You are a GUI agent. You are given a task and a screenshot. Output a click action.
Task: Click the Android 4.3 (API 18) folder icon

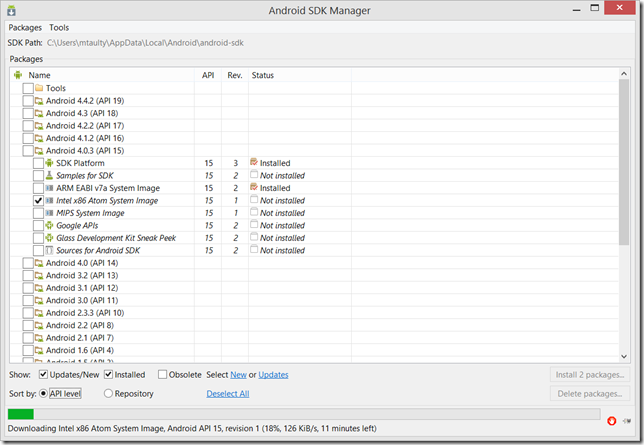click(x=39, y=113)
